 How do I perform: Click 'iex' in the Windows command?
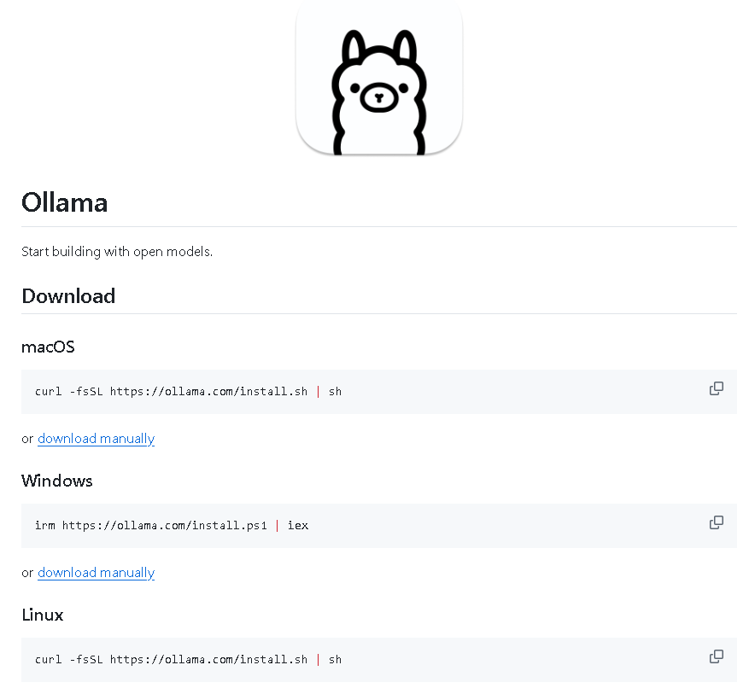(x=298, y=526)
